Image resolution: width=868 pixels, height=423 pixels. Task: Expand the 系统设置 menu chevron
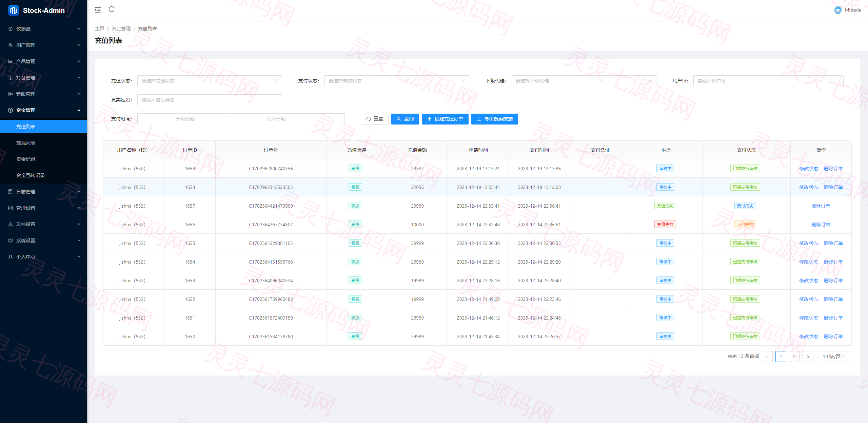click(x=79, y=241)
